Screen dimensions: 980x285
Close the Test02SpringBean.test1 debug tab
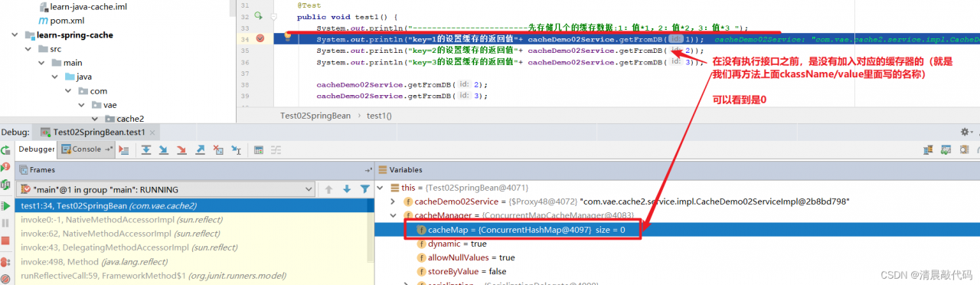click(152, 133)
